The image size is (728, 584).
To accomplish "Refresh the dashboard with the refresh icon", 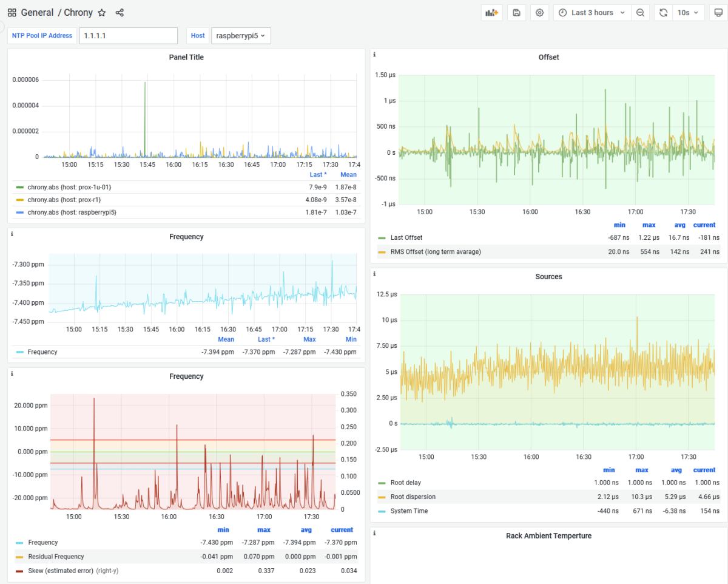I will [x=662, y=12].
